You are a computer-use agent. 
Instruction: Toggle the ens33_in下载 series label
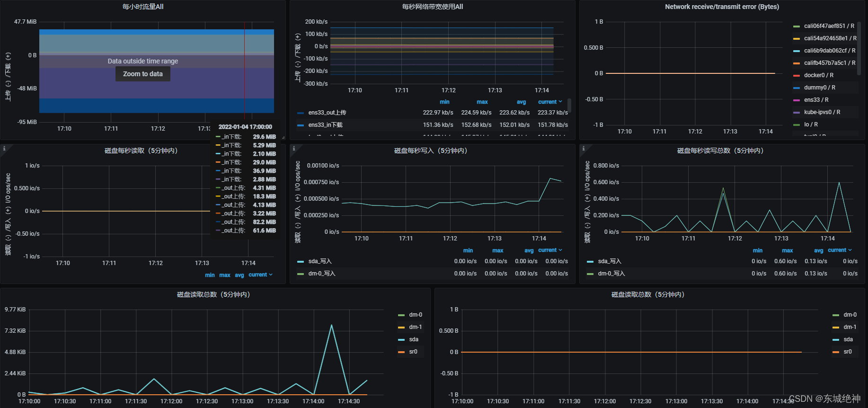point(325,125)
